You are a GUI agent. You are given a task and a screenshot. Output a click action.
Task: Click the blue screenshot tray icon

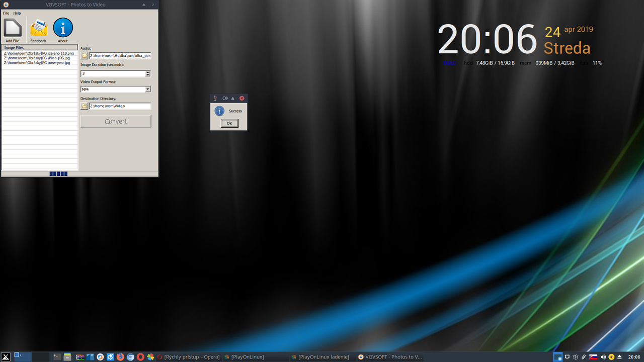point(557,357)
